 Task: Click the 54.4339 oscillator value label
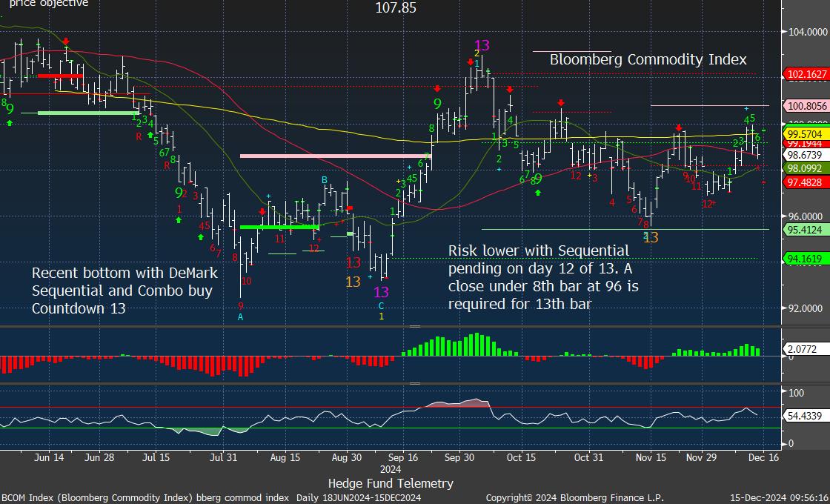(807, 416)
